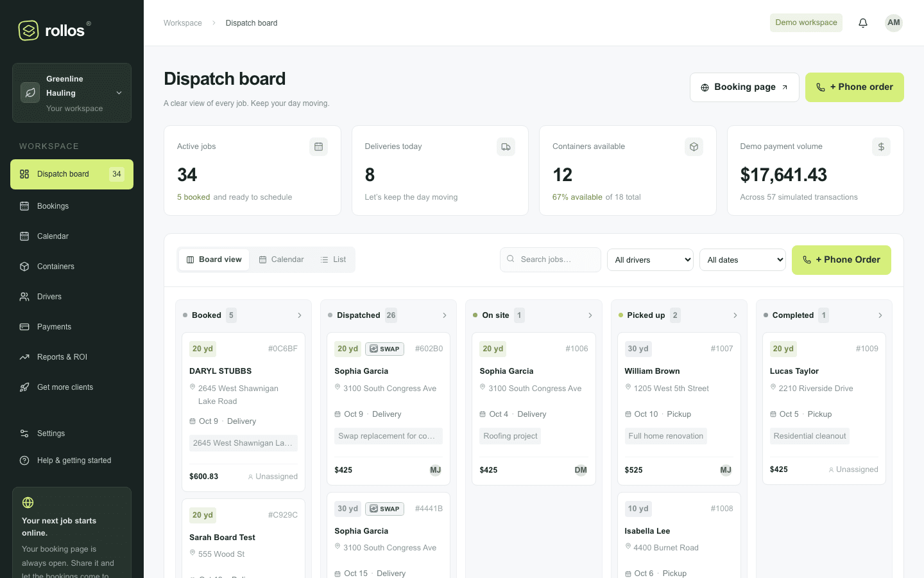Open Dispatch board in sidebar
This screenshot has height=578, width=924.
click(x=72, y=174)
